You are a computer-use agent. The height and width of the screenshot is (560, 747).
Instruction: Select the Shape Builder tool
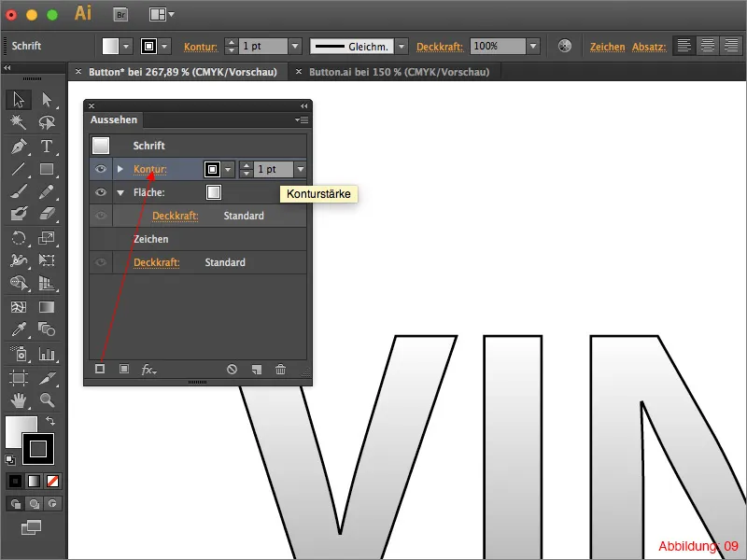click(19, 283)
